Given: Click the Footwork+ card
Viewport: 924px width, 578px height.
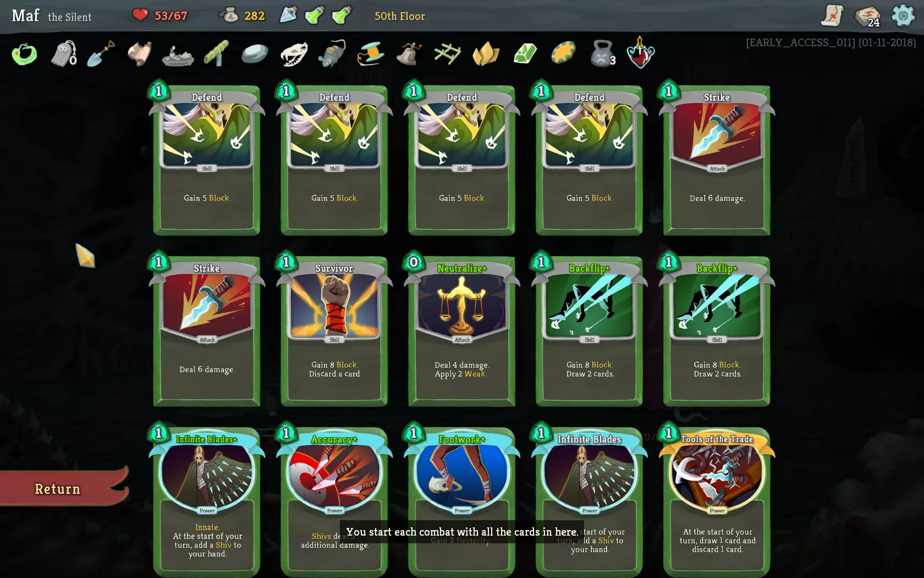Looking at the screenshot, I should 461,501.
